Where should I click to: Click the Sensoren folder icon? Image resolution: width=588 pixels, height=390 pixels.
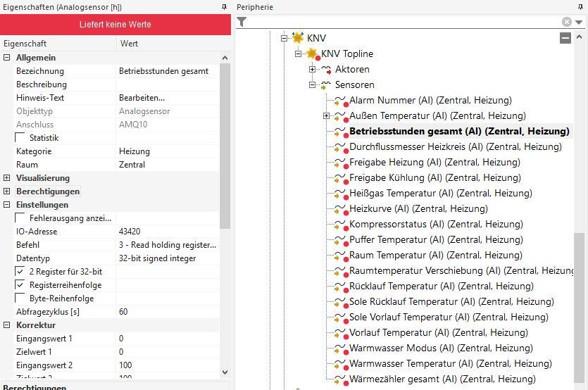[326, 85]
